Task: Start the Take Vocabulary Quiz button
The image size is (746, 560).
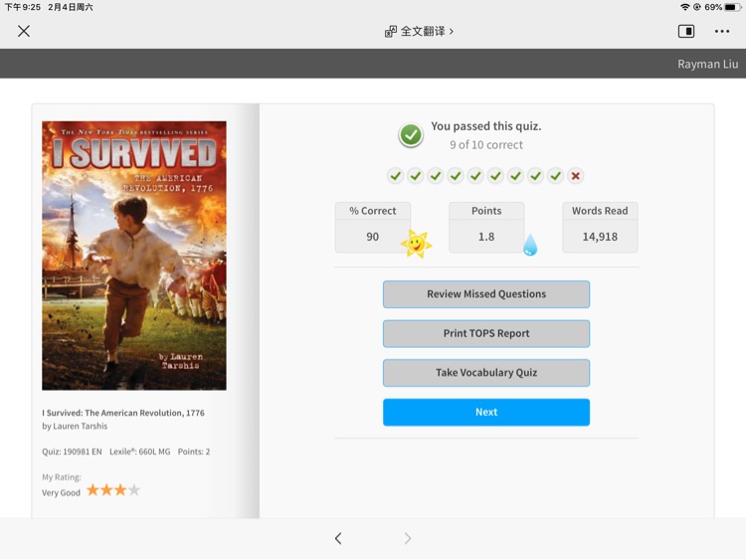Action: [486, 373]
